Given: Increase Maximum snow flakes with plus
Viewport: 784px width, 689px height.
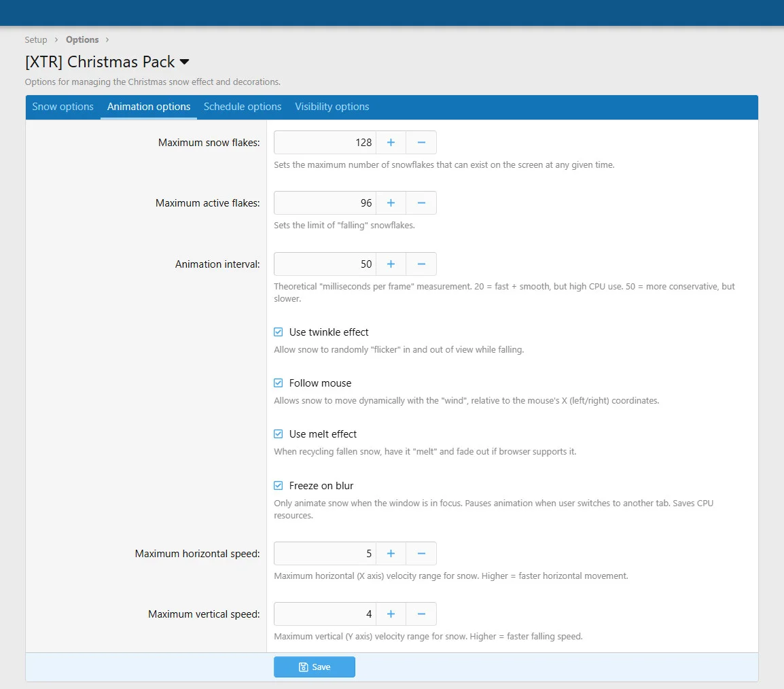Looking at the screenshot, I should tap(391, 143).
